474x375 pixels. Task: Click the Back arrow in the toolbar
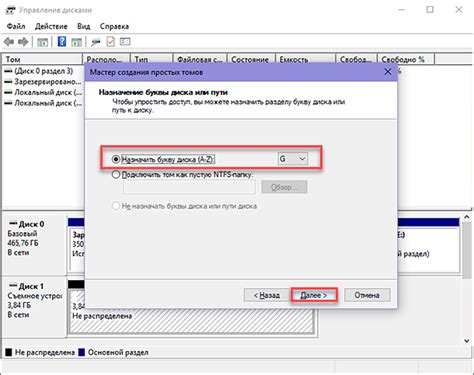pyautogui.click(x=9, y=42)
